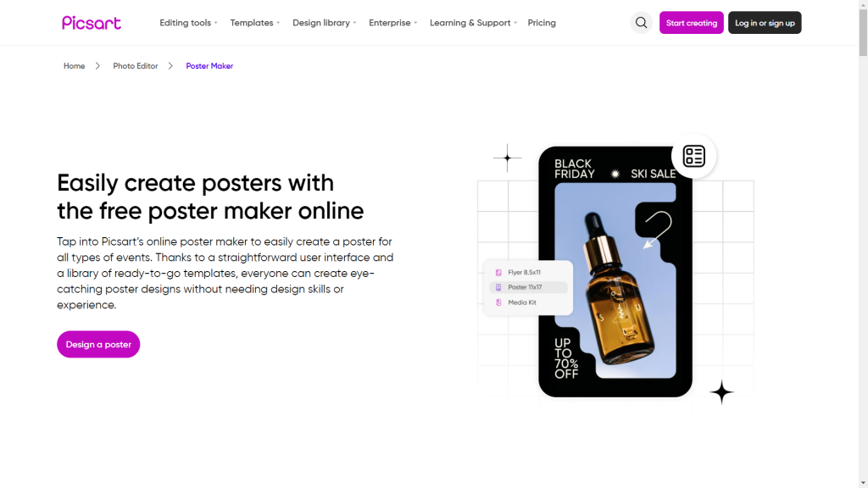Select the Media Kit icon in the illustration
868x488 pixels.
[498, 302]
